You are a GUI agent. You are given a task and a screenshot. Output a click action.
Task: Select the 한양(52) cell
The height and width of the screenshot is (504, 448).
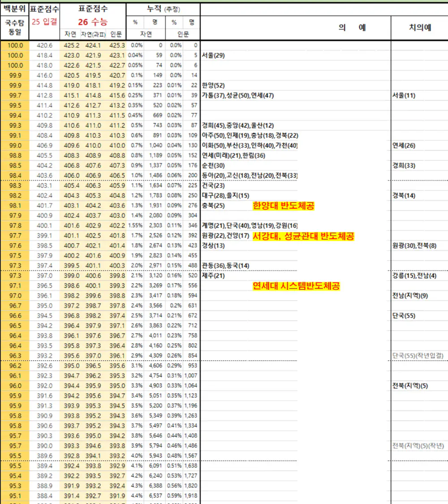point(213,86)
